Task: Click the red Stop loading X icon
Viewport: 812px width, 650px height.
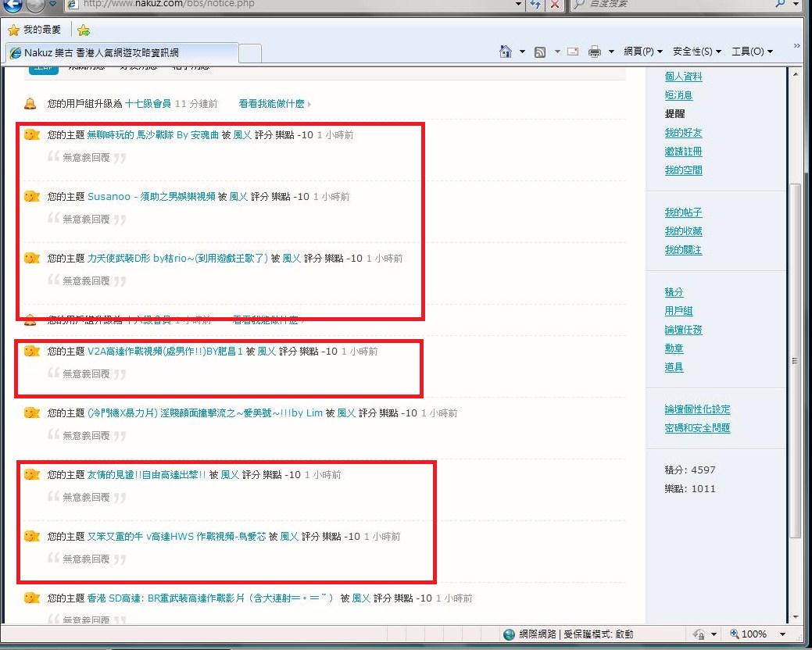Action: [555, 4]
